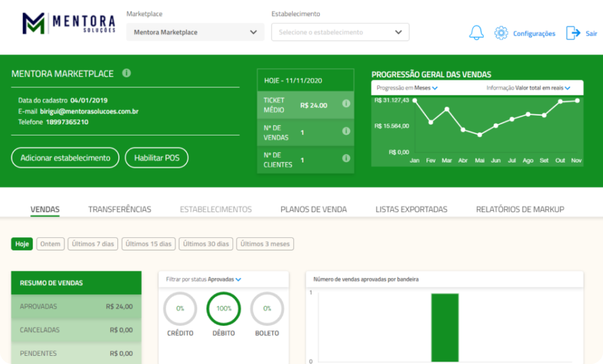Open the Mentora Marketplace dropdown
Viewport: 603px width, 364px height.
click(x=195, y=32)
